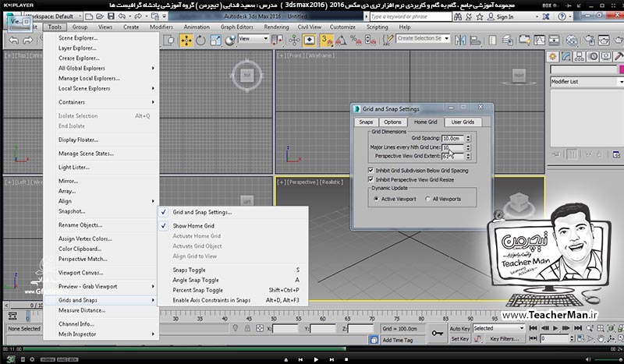The width and height of the screenshot is (624, 364).
Task: Toggle Inhibit Perspective View Grid Resize
Action: click(x=411, y=179)
